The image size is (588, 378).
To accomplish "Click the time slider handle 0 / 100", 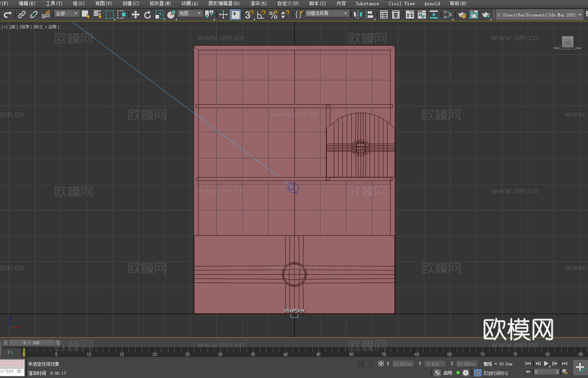I will click(x=32, y=343).
